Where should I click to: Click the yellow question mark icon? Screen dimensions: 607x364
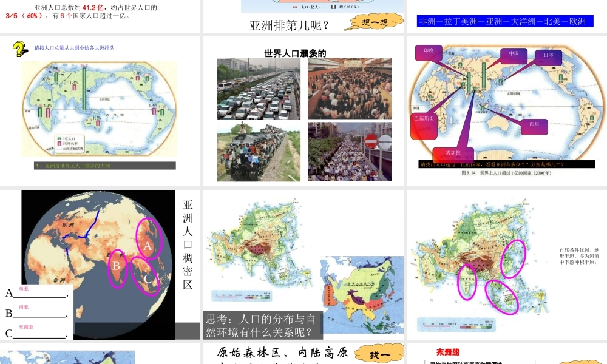tap(20, 49)
